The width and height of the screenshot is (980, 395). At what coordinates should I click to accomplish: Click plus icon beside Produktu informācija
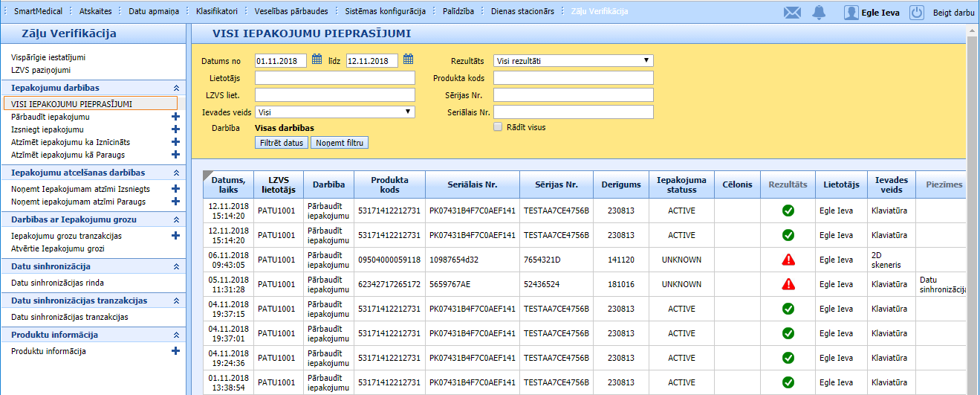point(176,351)
